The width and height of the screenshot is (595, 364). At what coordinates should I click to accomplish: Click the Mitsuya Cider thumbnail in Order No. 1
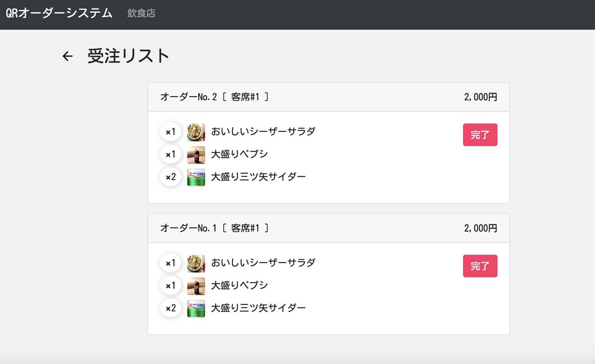pos(196,308)
